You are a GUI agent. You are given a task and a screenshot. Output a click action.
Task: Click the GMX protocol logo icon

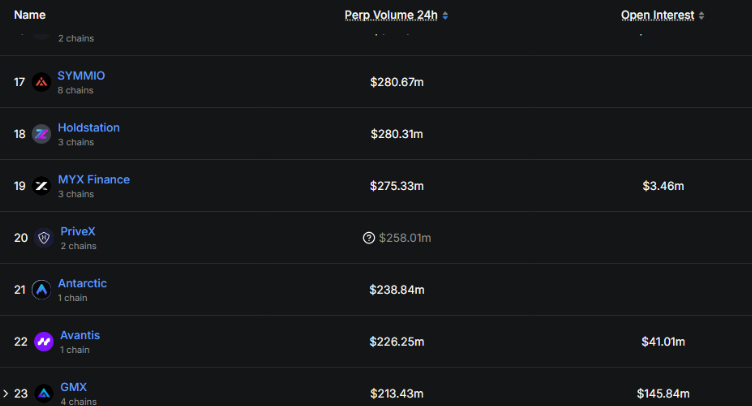coord(43,394)
